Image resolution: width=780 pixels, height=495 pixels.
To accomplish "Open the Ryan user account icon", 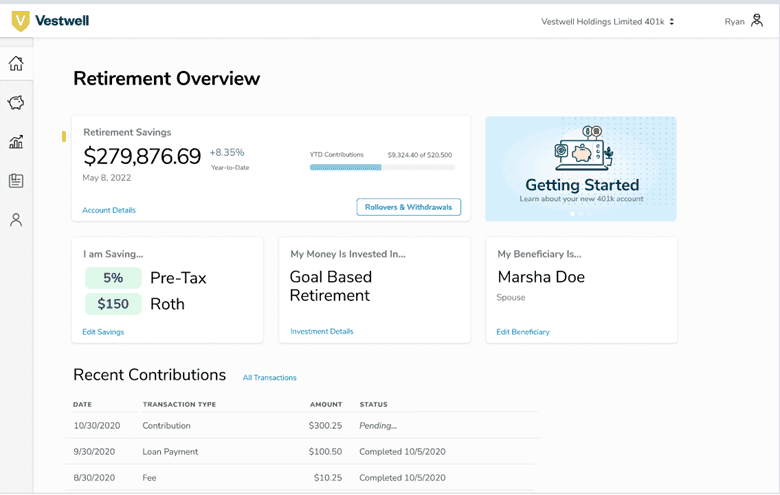I will pos(757,21).
